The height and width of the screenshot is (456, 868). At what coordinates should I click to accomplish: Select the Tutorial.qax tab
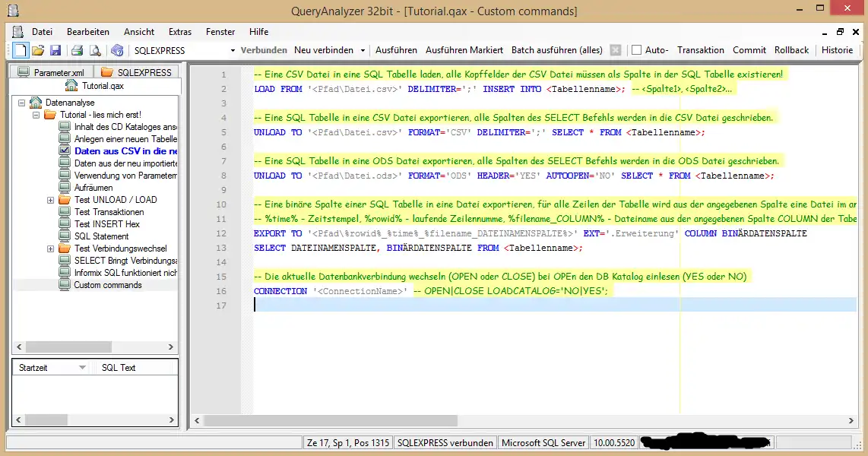(x=95, y=86)
